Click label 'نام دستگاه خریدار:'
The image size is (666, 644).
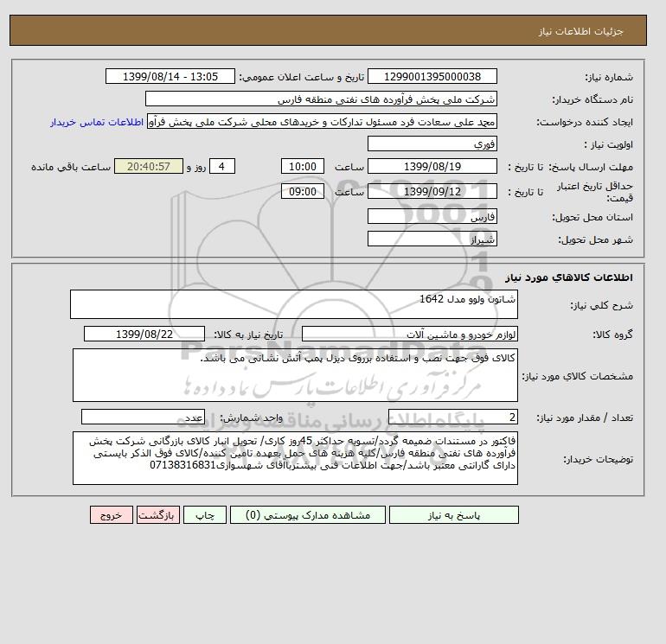[592, 99]
